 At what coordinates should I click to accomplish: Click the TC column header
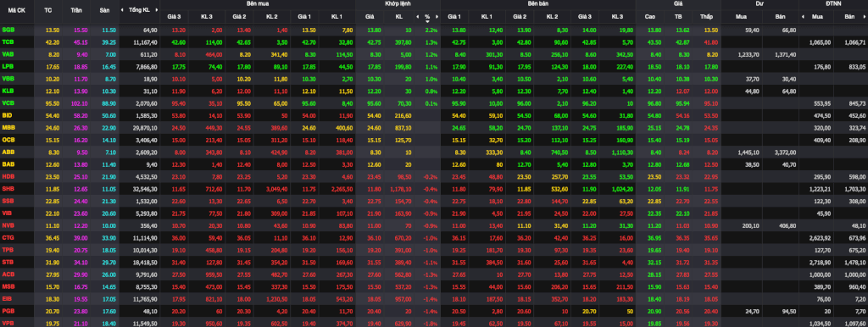point(48,10)
